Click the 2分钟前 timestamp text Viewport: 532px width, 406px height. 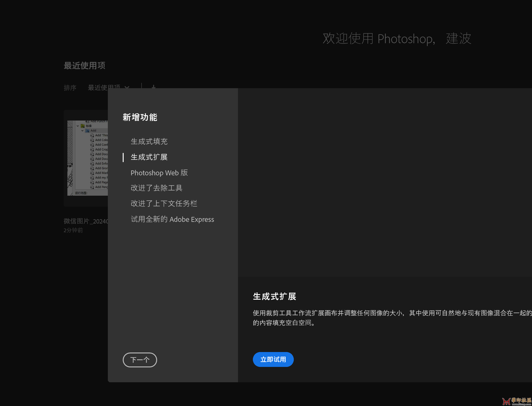click(73, 230)
